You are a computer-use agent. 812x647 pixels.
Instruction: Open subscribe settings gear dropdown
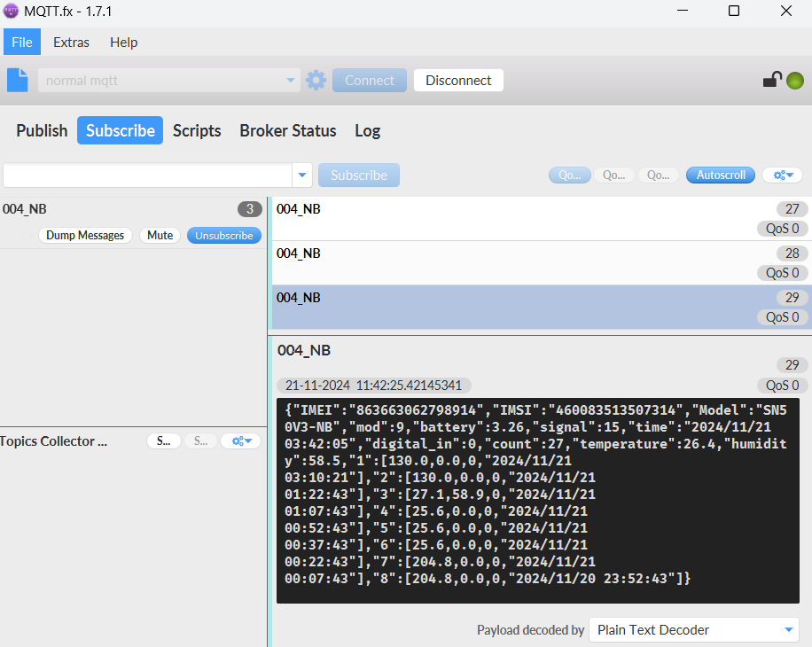[783, 175]
